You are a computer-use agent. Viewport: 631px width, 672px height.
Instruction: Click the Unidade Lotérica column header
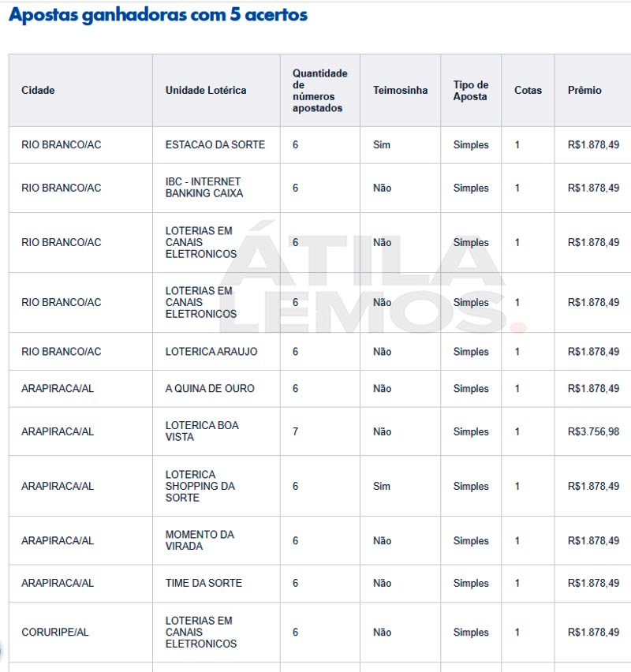[x=206, y=91]
